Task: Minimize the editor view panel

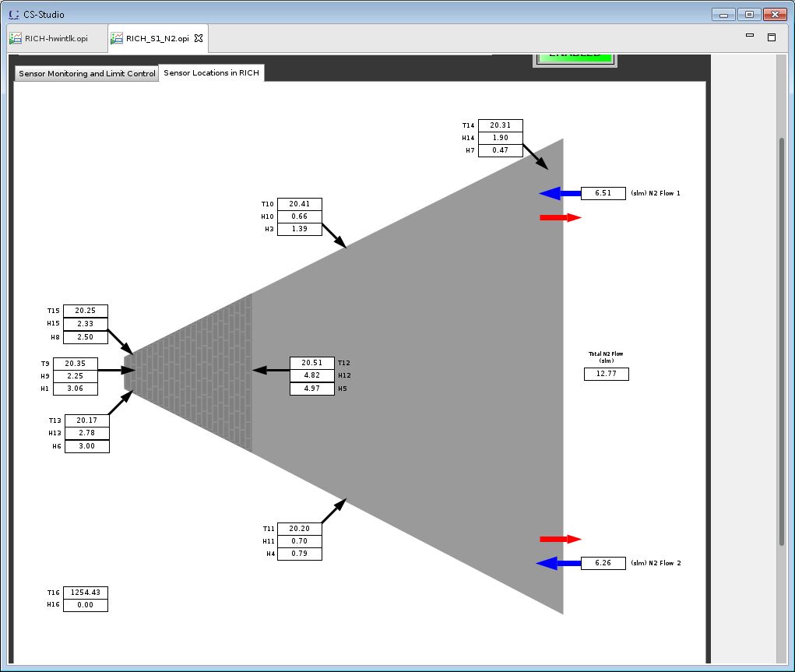Action: click(x=750, y=36)
